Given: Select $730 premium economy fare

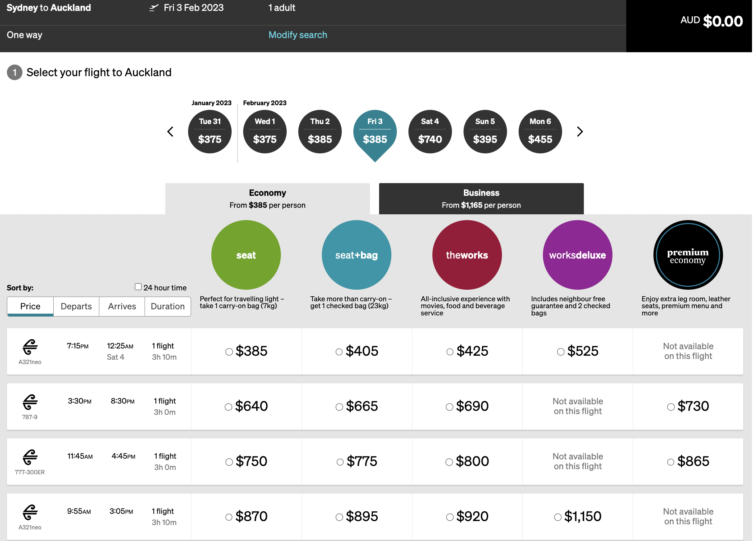Looking at the screenshot, I should tap(671, 407).
